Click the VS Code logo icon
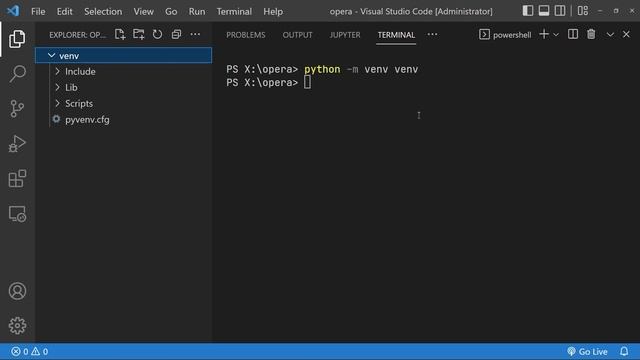Viewport: 640px width, 360px height. click(x=13, y=11)
